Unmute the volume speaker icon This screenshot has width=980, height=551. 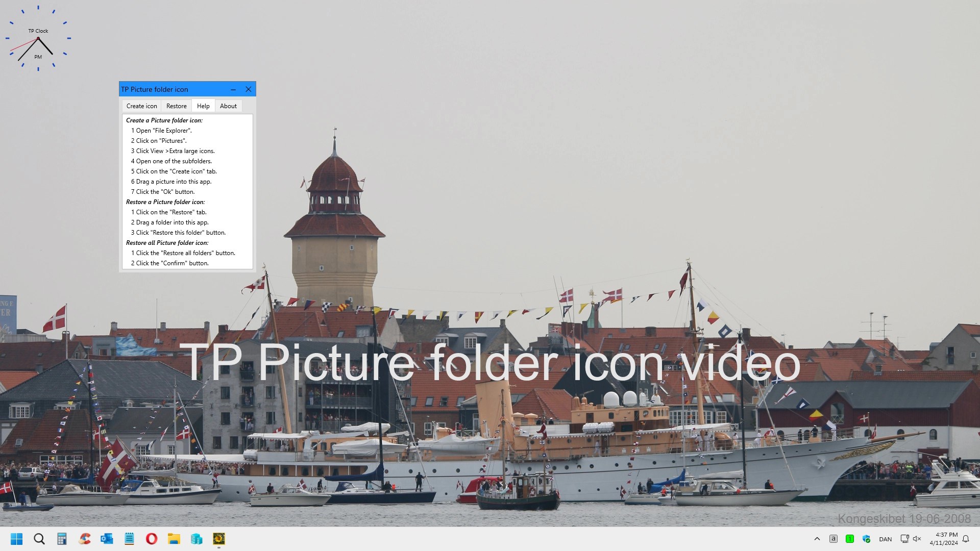[917, 539]
